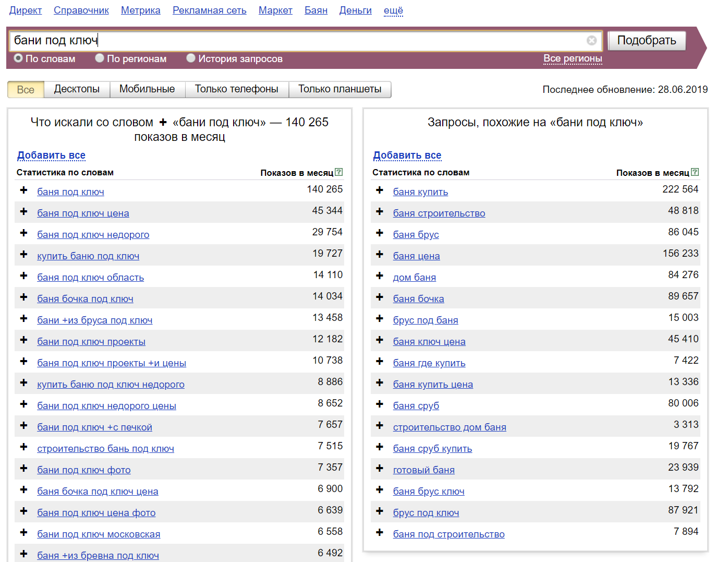Screen dimensions: 728x562
Task: Add 'готовый баня' with its plus icon
Action: pos(380,469)
